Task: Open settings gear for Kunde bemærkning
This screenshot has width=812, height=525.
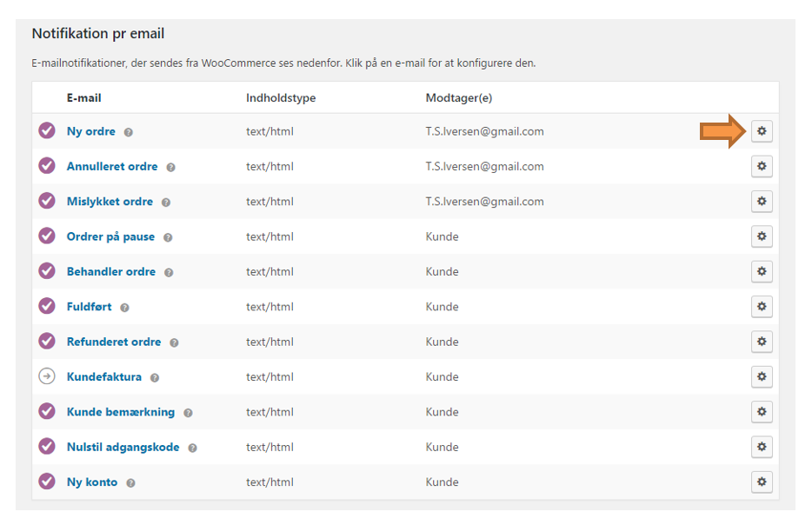Action: click(x=762, y=412)
